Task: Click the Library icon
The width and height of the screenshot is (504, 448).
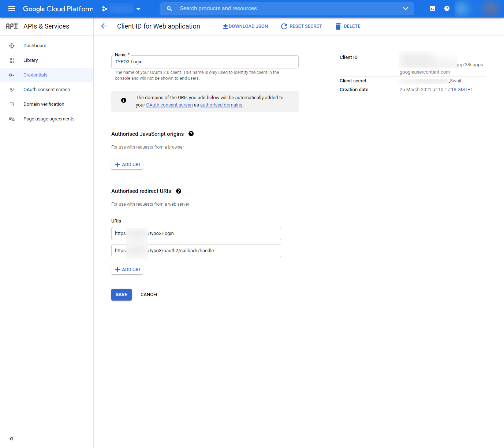Action: pyautogui.click(x=12, y=60)
